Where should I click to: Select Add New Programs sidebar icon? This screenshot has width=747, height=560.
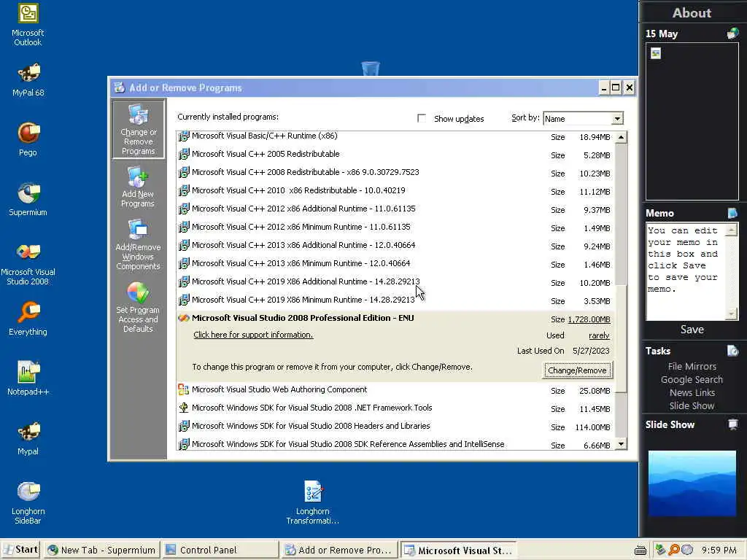[138, 187]
